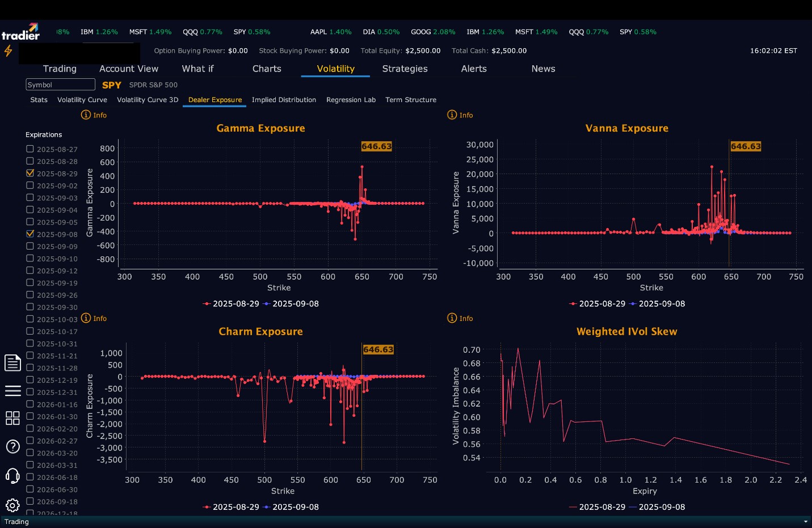Open the Account View tab
This screenshot has height=528, width=812.
(x=129, y=69)
